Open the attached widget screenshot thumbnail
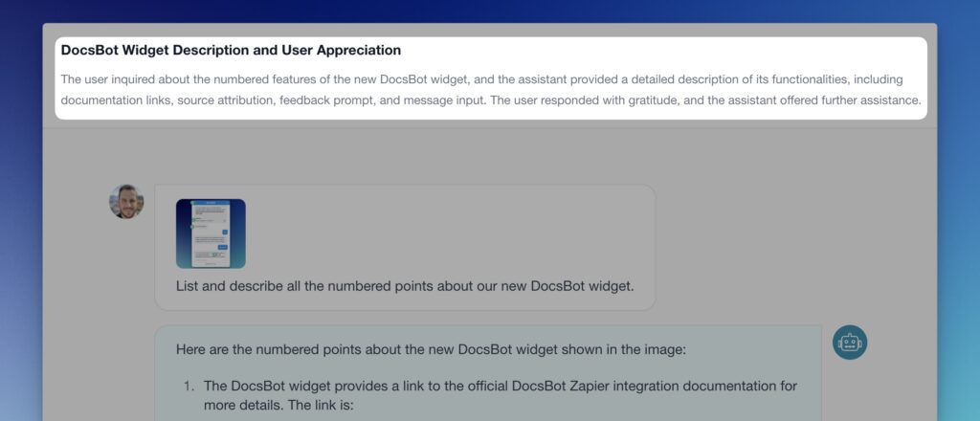Screen dimensions: 980x421 pyautogui.click(x=211, y=233)
